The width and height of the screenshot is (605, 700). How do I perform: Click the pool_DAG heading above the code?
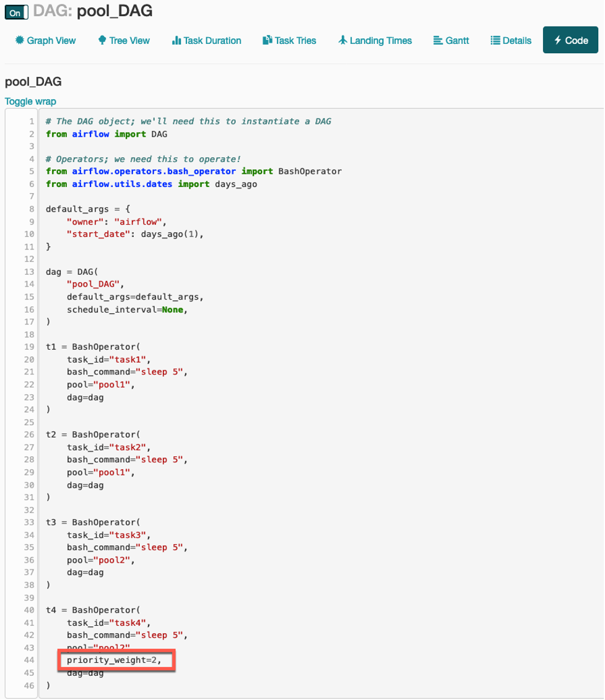click(33, 82)
